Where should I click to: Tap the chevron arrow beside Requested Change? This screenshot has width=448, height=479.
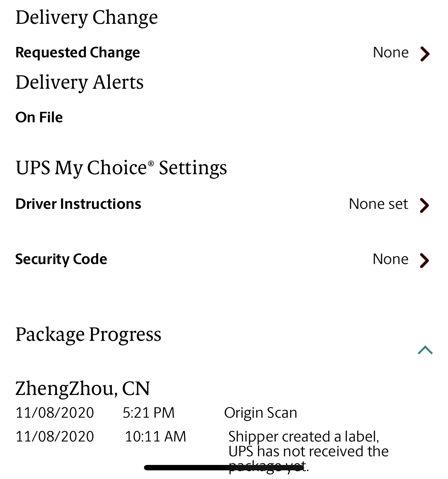(425, 54)
